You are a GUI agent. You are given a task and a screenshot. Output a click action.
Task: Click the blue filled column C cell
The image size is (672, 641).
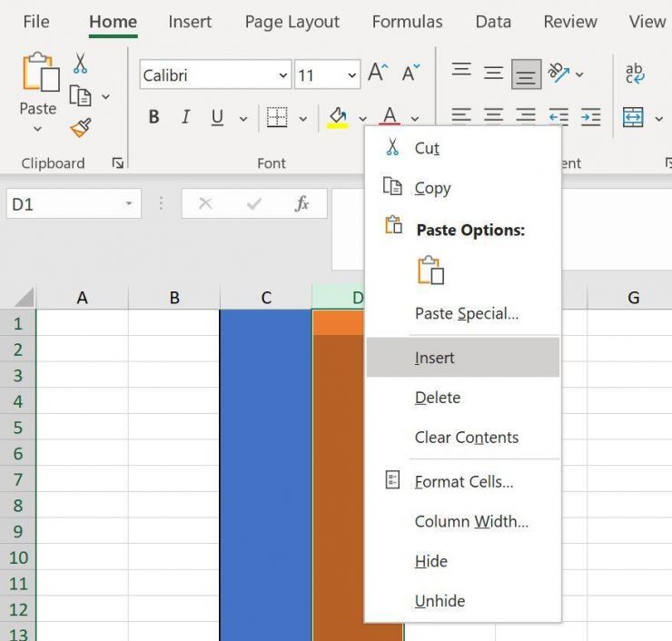(x=265, y=454)
